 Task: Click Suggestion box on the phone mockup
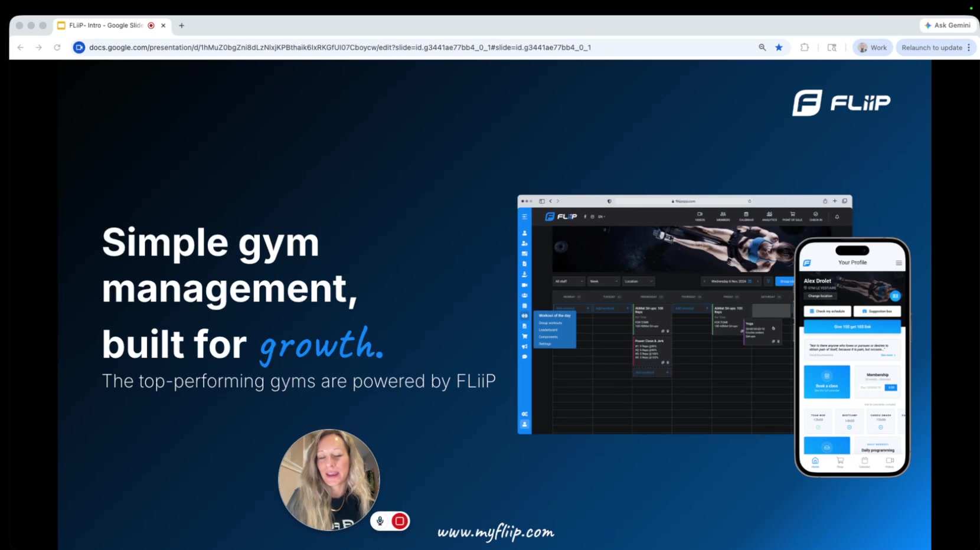877,311
